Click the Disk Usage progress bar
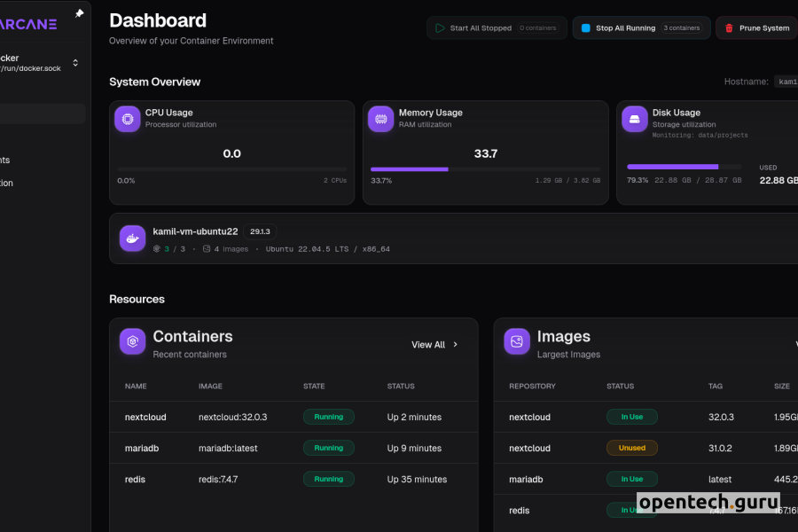This screenshot has height=532, width=798. (x=685, y=167)
